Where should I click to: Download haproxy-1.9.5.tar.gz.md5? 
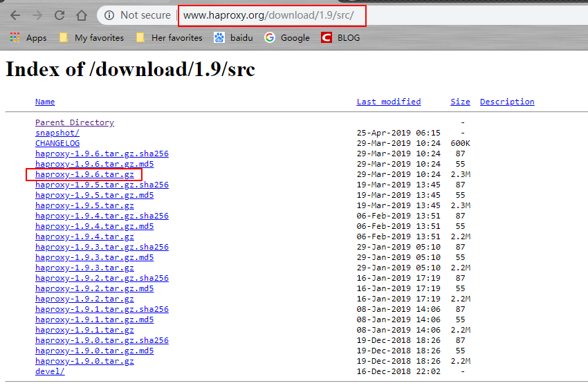[x=95, y=195]
